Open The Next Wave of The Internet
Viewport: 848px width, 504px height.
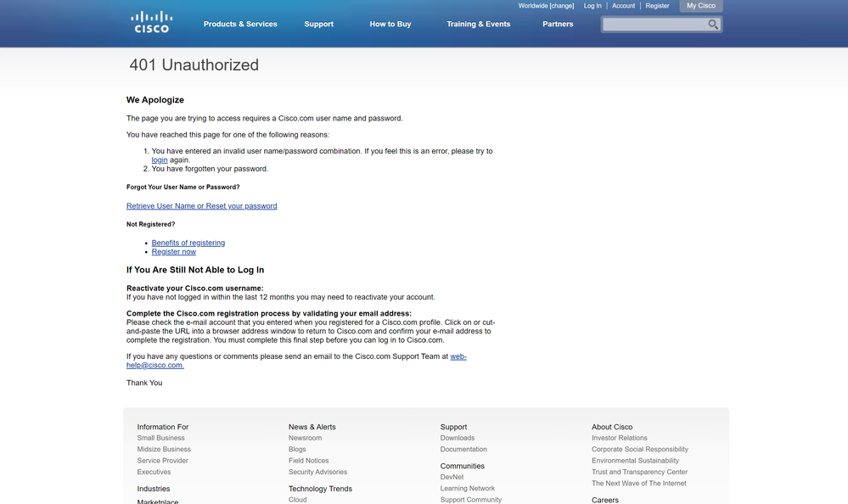638,484
